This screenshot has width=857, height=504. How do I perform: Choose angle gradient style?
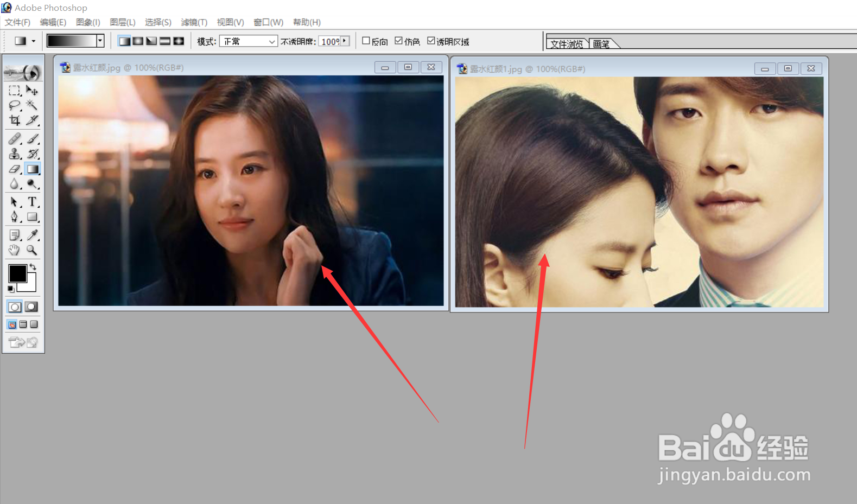151,41
